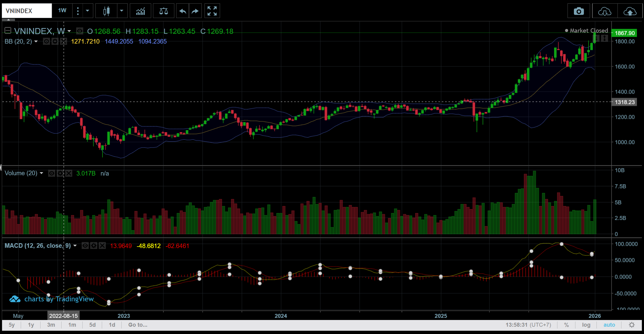Toggle visibility of the Volume indicator
This screenshot has width=644, height=334.
52,173
